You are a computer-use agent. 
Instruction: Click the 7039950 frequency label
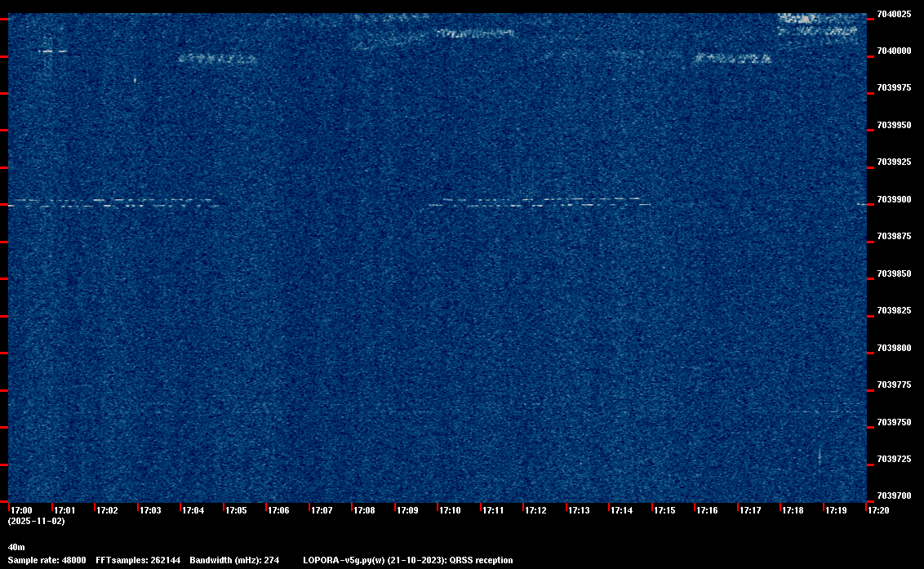coord(894,125)
